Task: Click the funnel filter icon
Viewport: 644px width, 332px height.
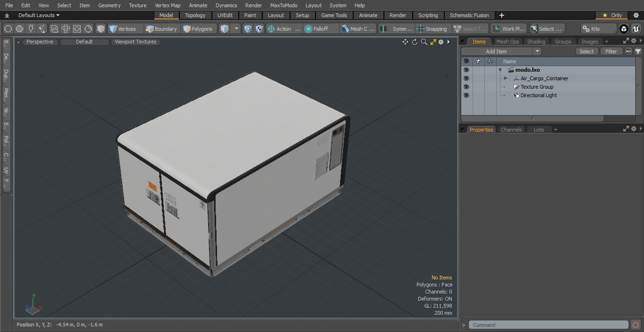Action: tap(638, 51)
